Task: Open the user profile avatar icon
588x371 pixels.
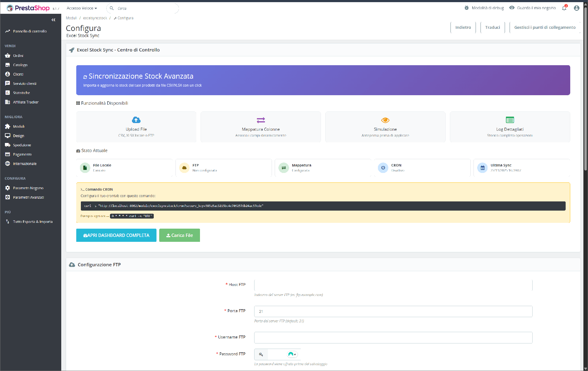Action: tap(576, 8)
